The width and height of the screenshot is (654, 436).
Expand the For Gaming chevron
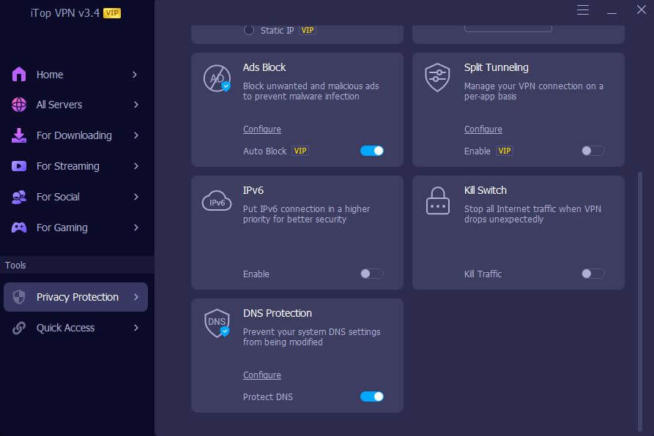136,227
